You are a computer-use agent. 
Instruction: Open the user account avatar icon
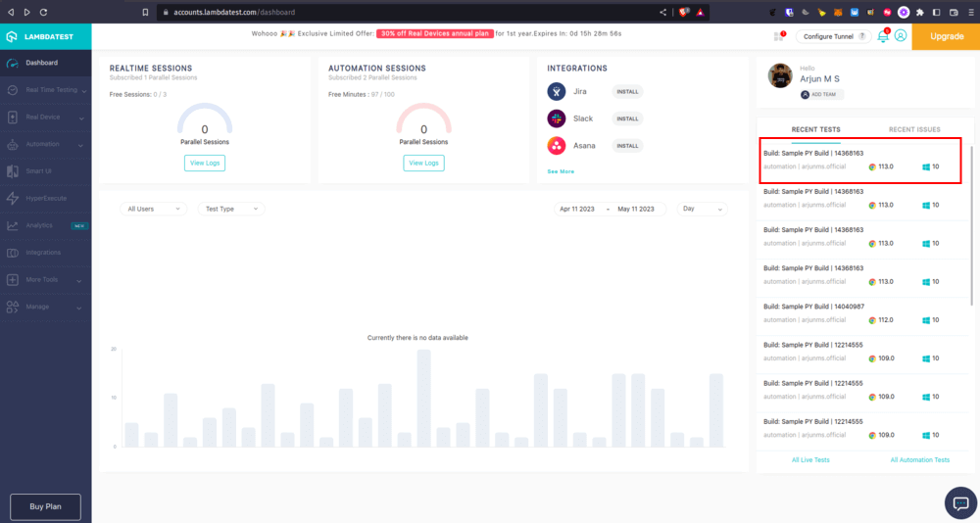(x=901, y=36)
